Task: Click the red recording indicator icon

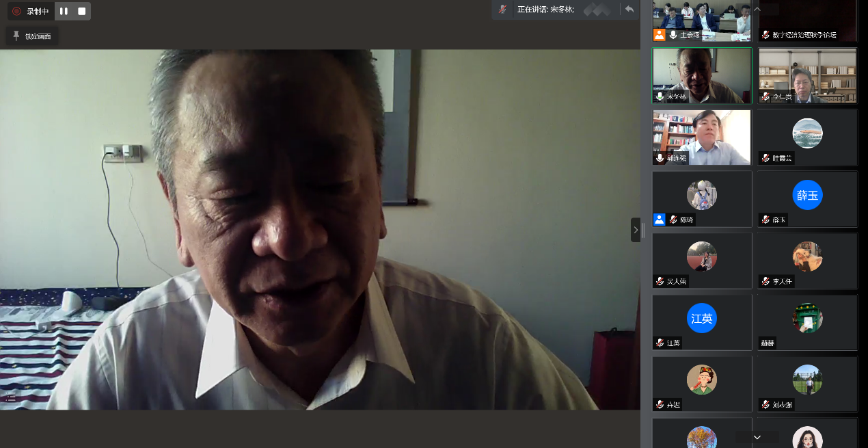Action: (x=16, y=11)
